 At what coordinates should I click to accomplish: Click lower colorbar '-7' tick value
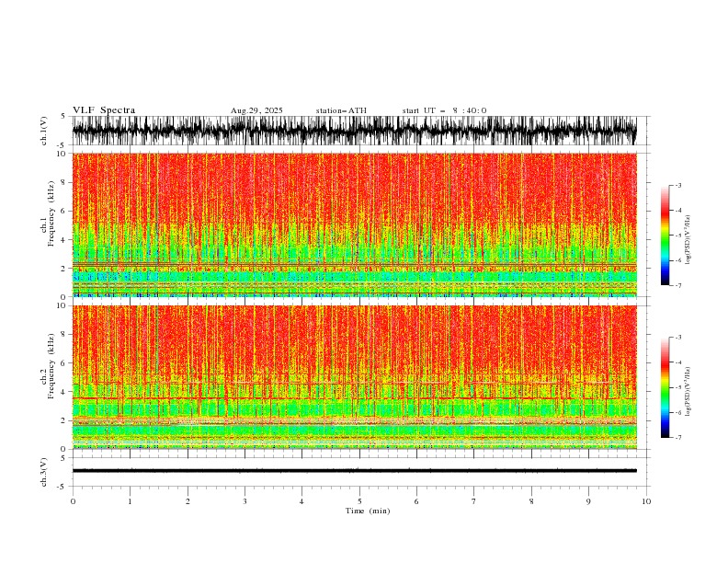pos(677,437)
